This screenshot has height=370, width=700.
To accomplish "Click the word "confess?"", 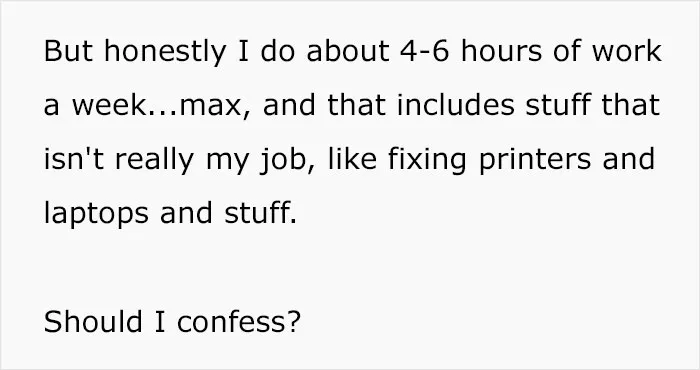I will coord(239,321).
